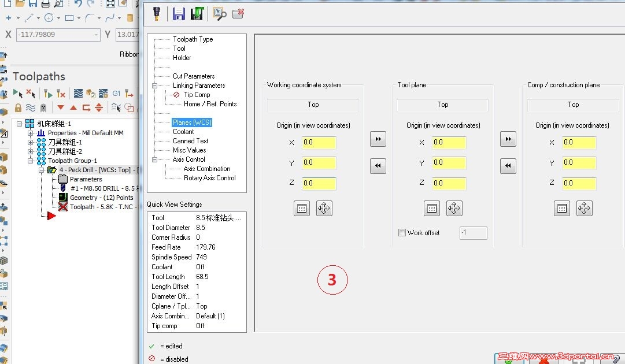Click Tool plane origin Z input field
This screenshot has width=625, height=364.
click(449, 183)
